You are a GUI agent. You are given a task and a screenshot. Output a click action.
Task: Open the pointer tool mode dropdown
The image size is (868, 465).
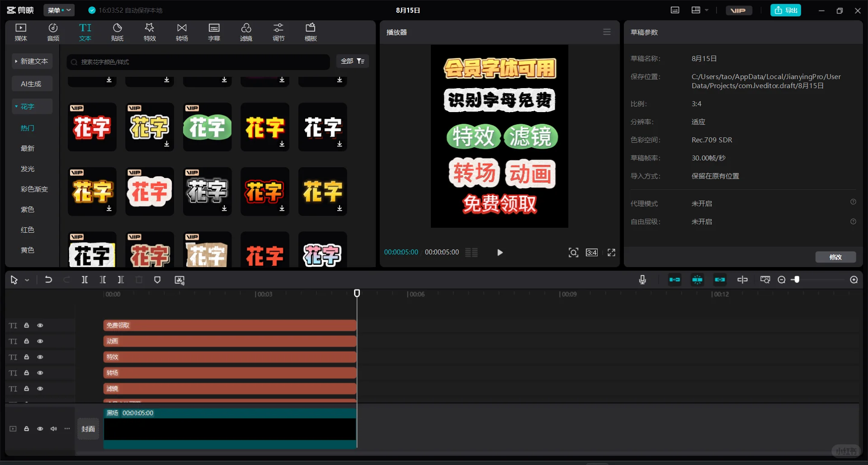tap(27, 280)
